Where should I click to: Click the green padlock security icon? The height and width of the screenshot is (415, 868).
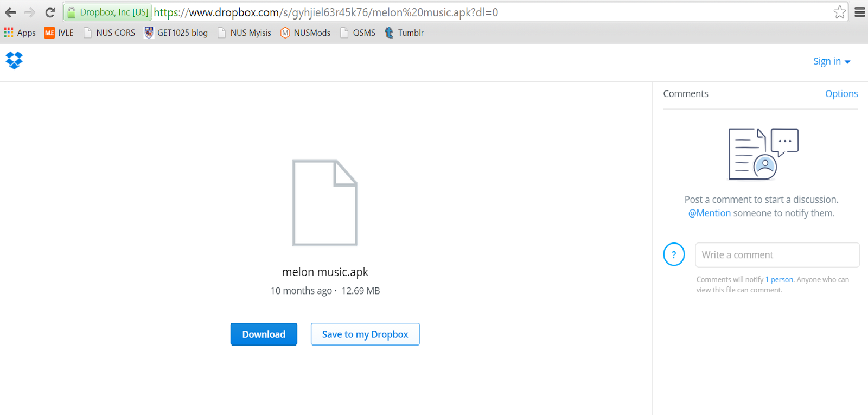pos(71,12)
